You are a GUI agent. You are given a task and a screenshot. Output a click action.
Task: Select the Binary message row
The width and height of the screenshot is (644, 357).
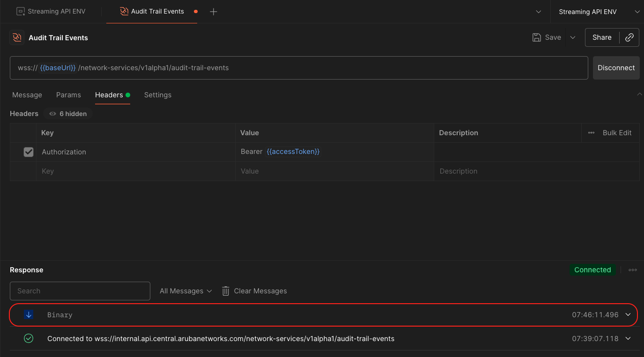pyautogui.click(x=323, y=315)
